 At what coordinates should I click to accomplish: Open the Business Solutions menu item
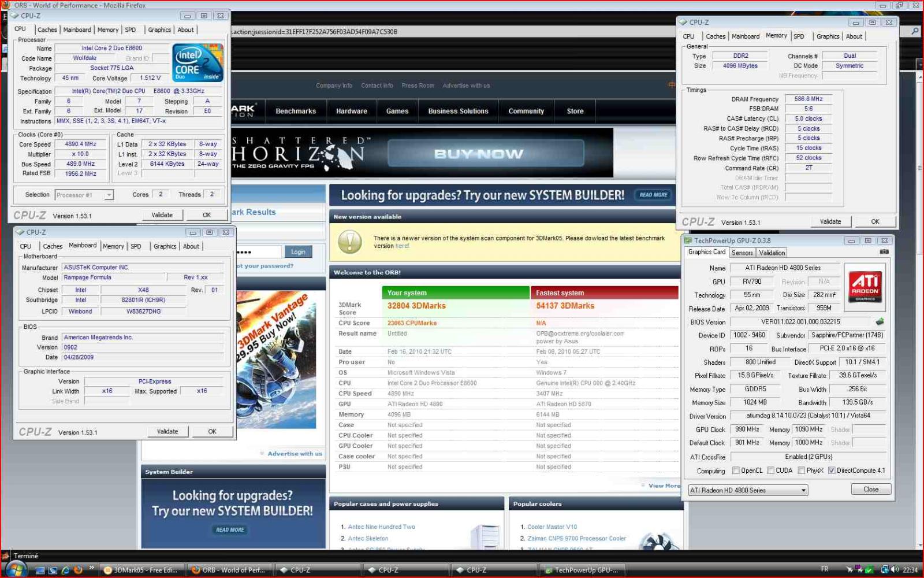pos(458,111)
